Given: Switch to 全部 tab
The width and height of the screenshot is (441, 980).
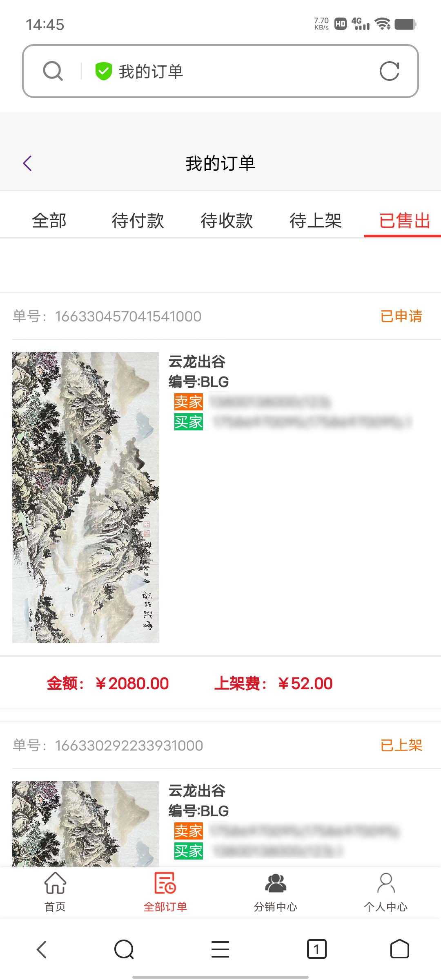Looking at the screenshot, I should click(x=49, y=221).
